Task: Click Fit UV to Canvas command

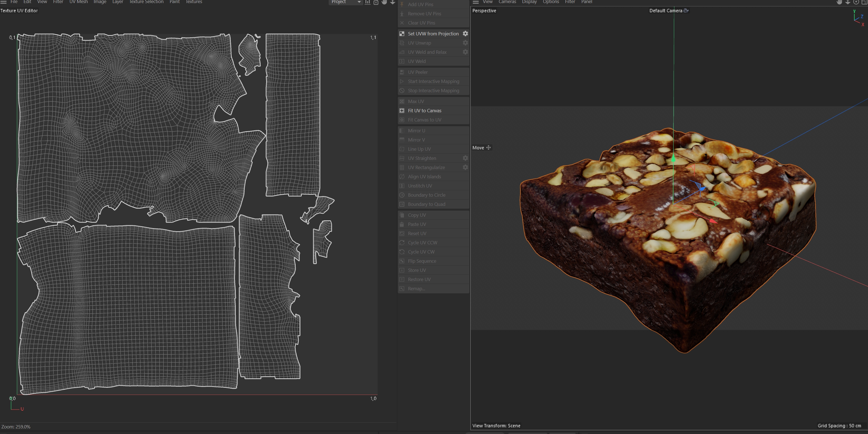Action: (424, 111)
